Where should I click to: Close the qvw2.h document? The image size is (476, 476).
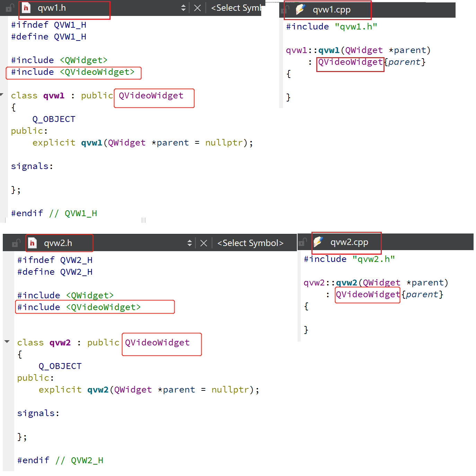[204, 243]
